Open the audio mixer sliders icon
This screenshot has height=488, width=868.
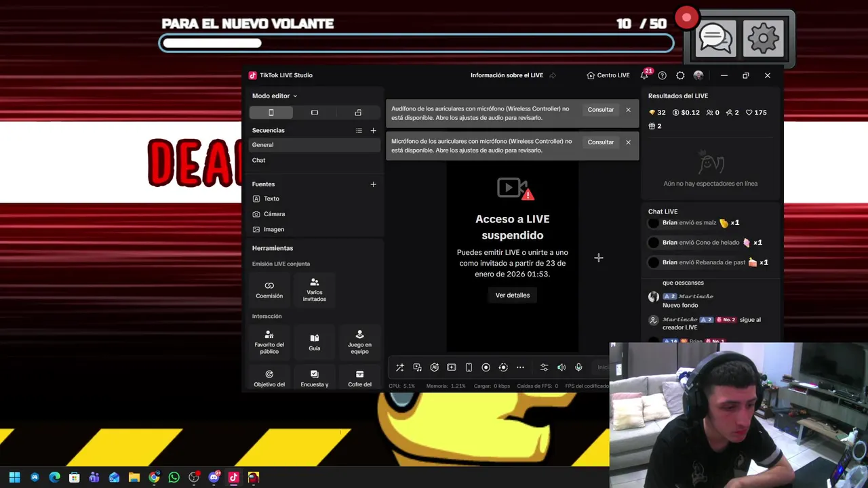click(544, 367)
